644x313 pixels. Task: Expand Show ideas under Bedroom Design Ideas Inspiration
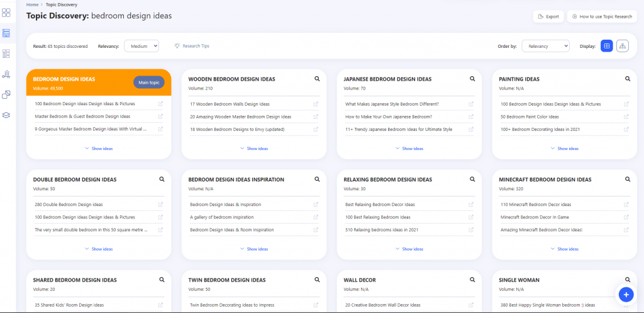pos(254,249)
